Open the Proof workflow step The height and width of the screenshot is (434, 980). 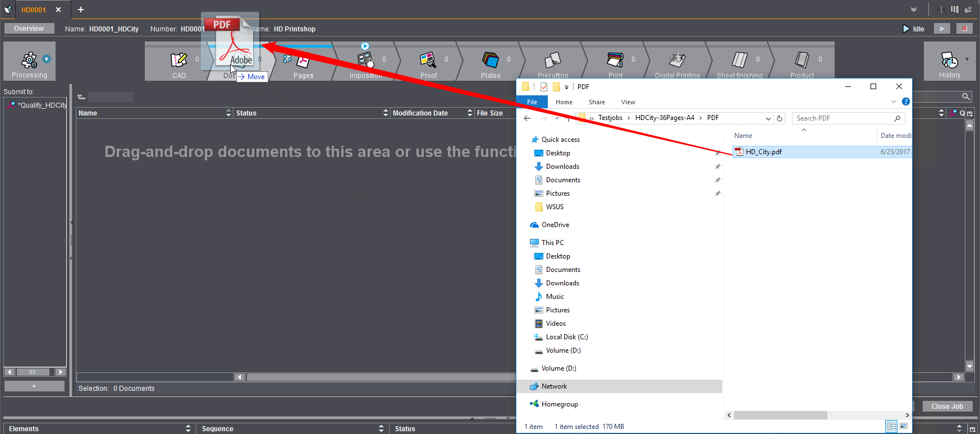click(428, 61)
